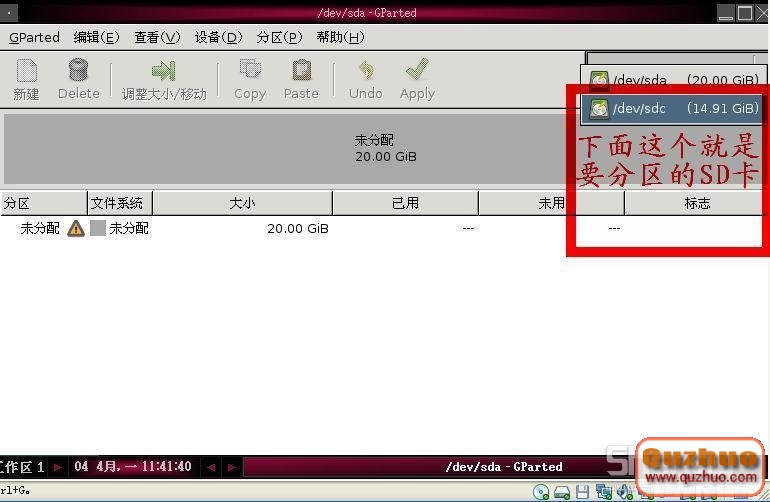Click the CD/DVD drive status icon
Screen dimensions: 770x502
541,492
